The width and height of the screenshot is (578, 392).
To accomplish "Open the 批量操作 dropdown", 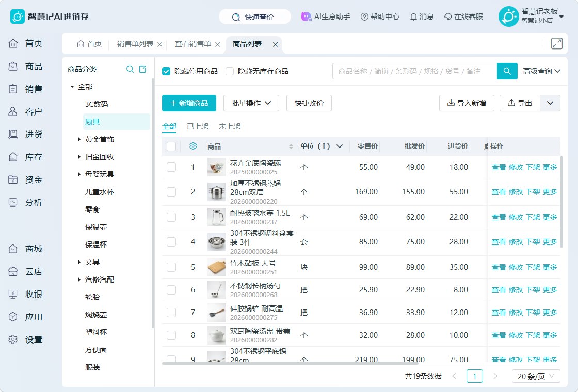I will 251,103.
